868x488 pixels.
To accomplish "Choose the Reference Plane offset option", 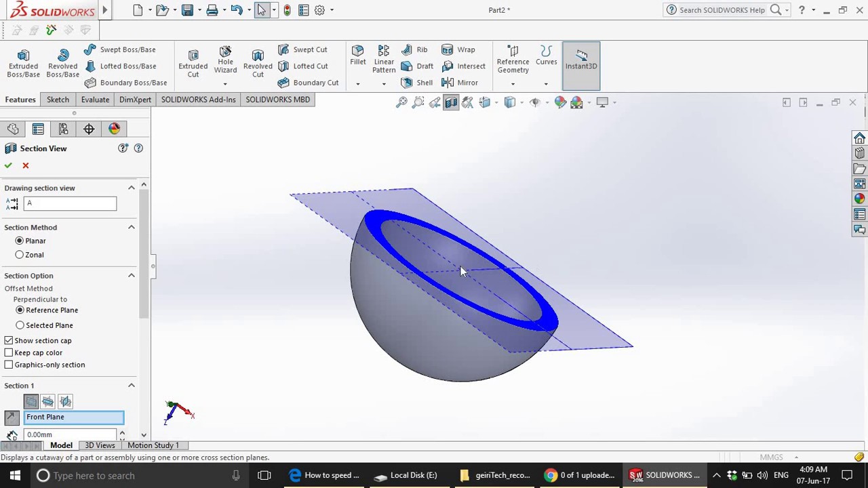I will click(x=20, y=310).
